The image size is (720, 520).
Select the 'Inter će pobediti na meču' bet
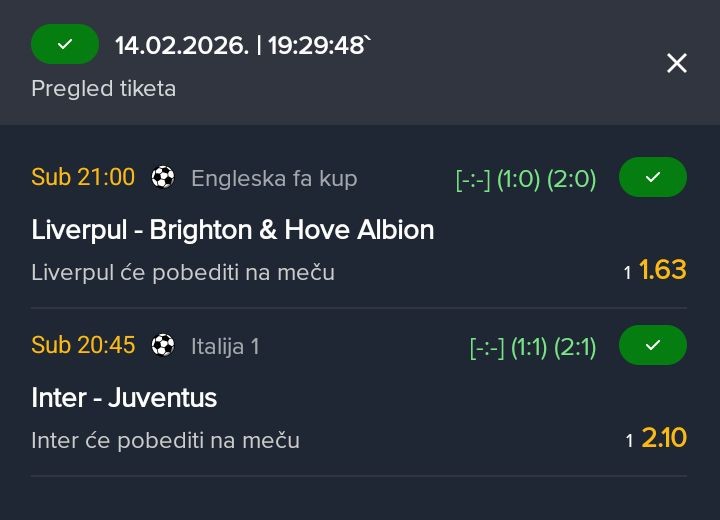[165, 440]
